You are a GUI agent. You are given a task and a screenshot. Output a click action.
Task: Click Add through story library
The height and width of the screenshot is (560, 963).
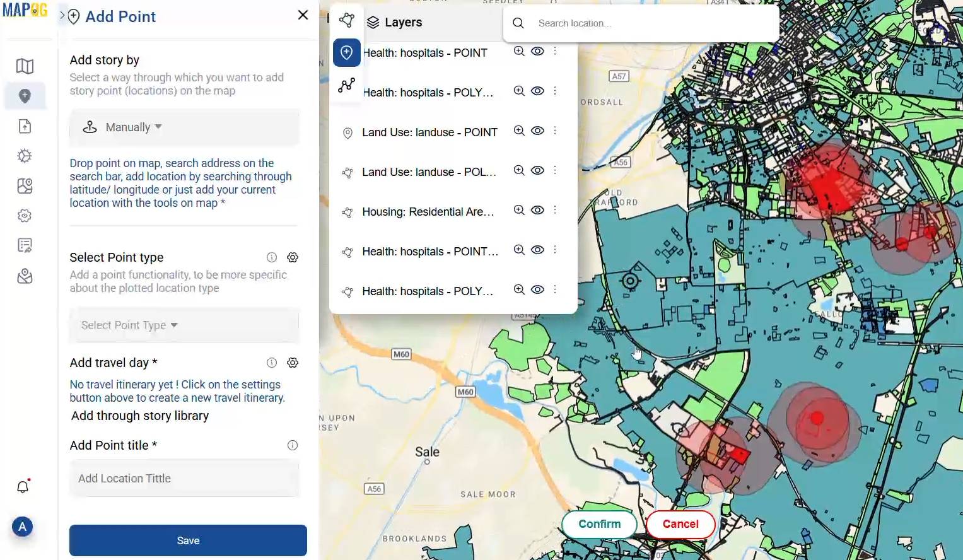140,416
